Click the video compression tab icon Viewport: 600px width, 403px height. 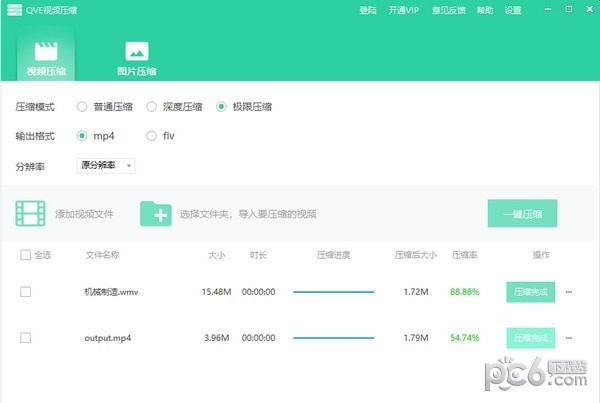click(45, 51)
